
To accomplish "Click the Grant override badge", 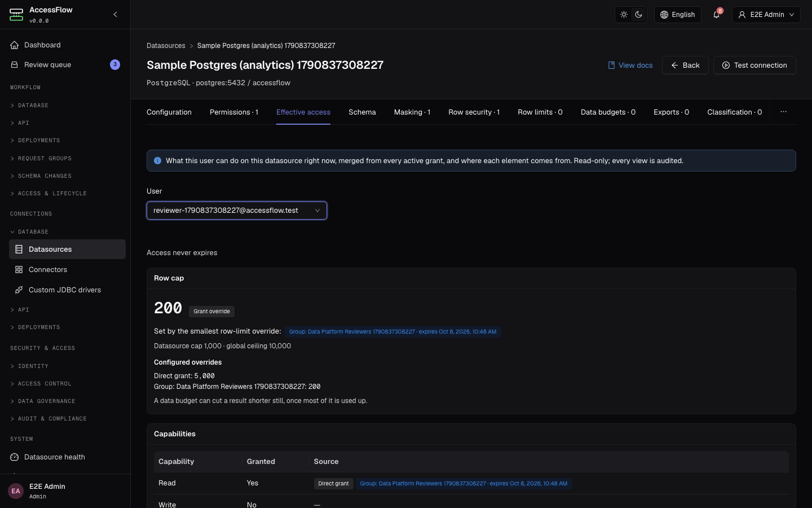I will click(x=212, y=312).
